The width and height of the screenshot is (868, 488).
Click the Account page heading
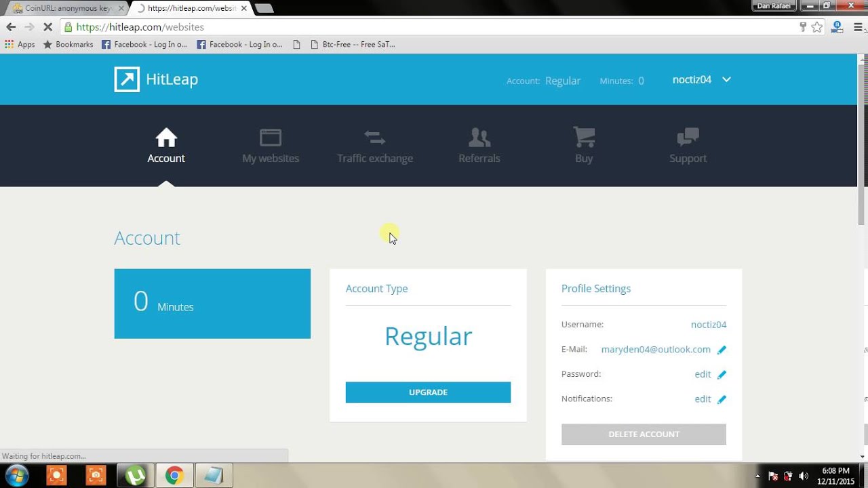click(147, 238)
